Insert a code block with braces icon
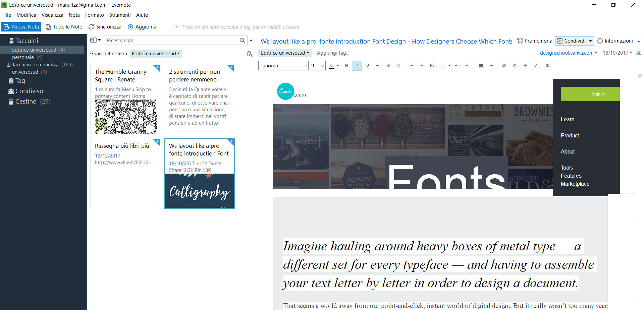644x310 pixels. pyautogui.click(x=398, y=66)
